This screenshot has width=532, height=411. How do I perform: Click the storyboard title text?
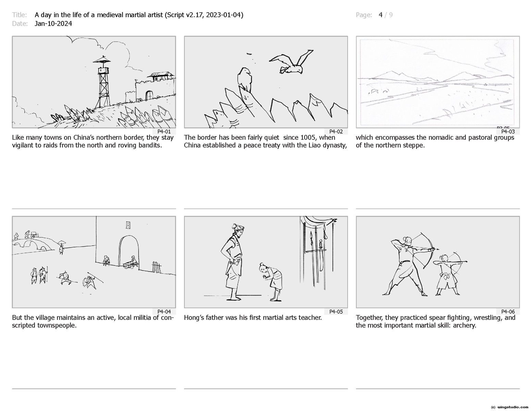pos(139,15)
